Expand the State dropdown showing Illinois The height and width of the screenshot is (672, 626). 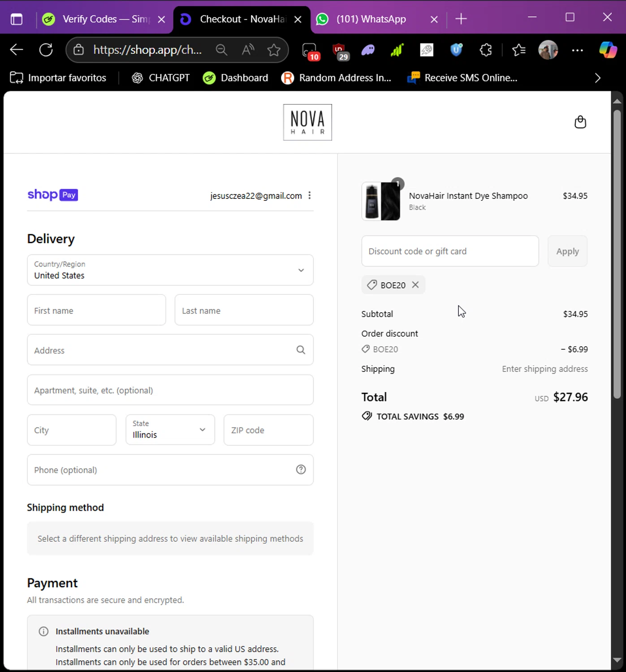point(170,430)
